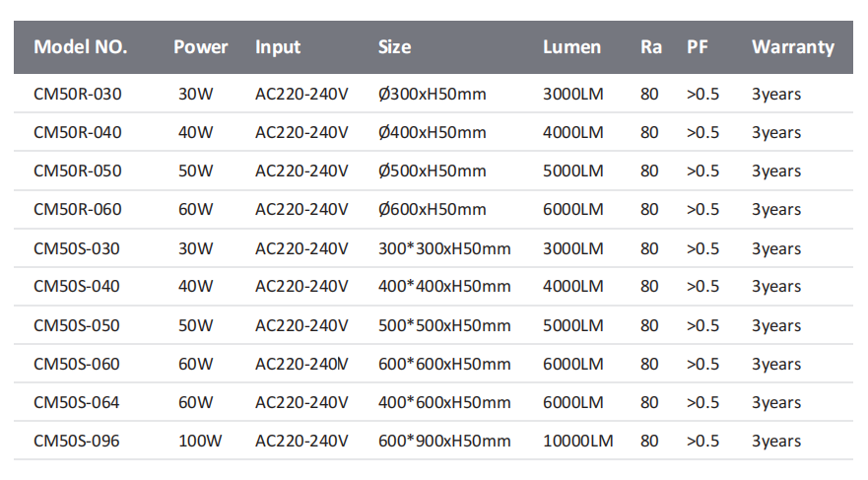Click the CM50S-030 model number
Image resolution: width=868 pixels, height=480 pixels.
point(77,248)
